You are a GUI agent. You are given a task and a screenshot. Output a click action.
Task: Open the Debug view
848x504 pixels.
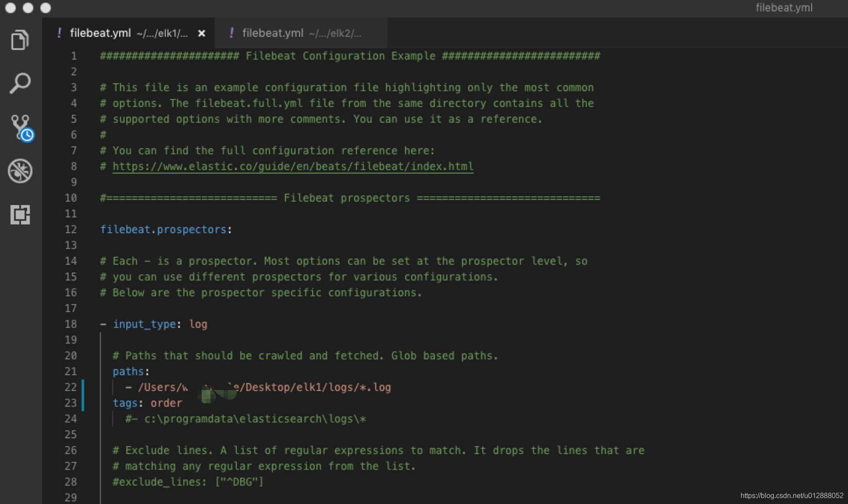[x=20, y=170]
